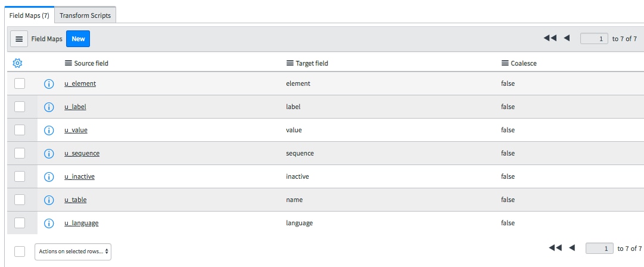Click the gear icon to personalize list columns

tap(17, 63)
